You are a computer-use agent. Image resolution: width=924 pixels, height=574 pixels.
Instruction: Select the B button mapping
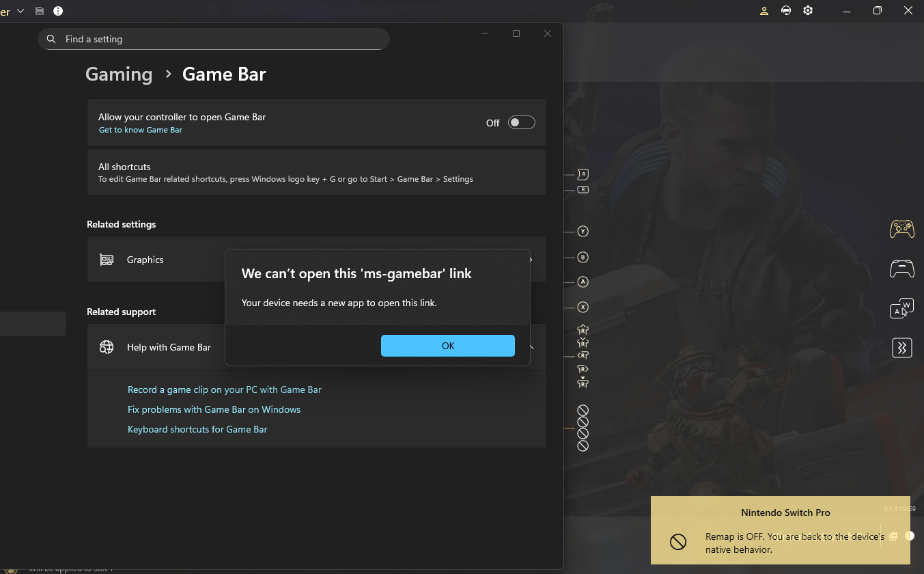click(583, 258)
